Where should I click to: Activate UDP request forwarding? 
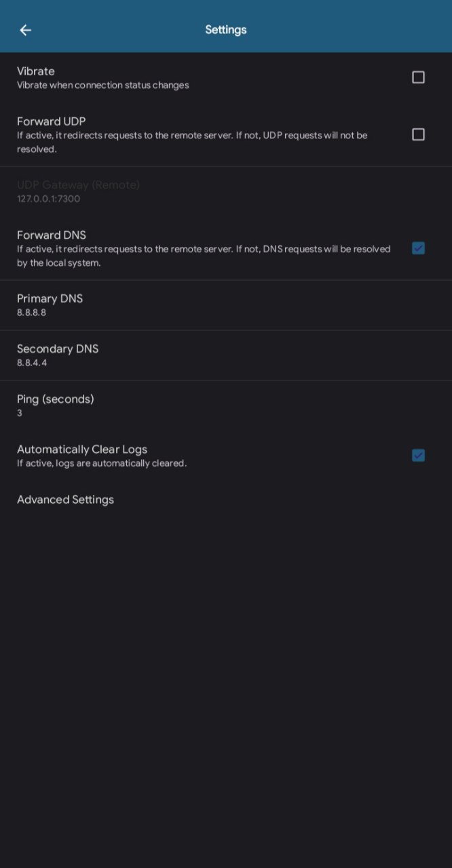[418, 134]
